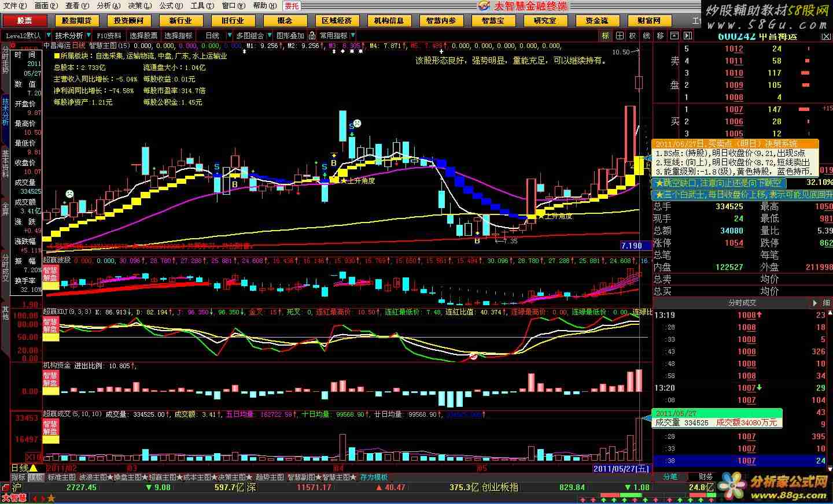Click the 资金流 button
This screenshot has width=833, height=504.
[x=597, y=20]
